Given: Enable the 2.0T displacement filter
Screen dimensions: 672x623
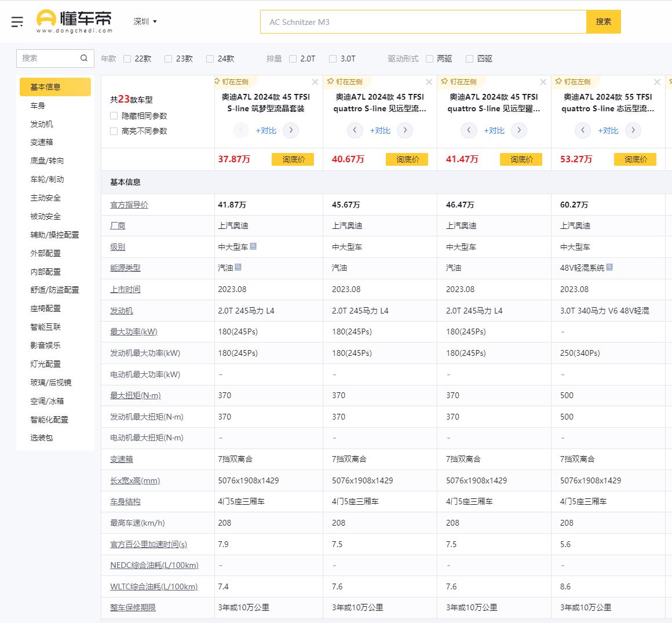Looking at the screenshot, I should point(293,59).
